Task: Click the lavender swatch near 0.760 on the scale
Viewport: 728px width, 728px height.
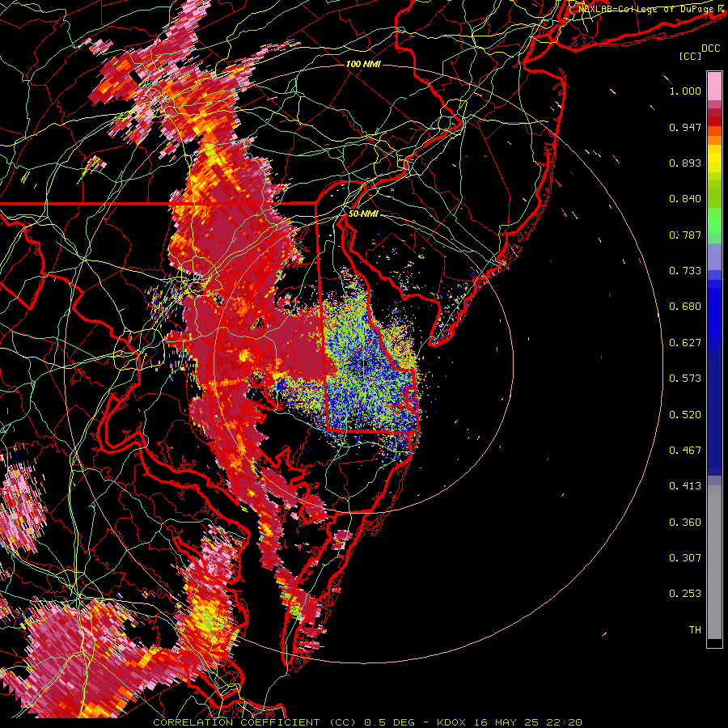Action: point(714,256)
